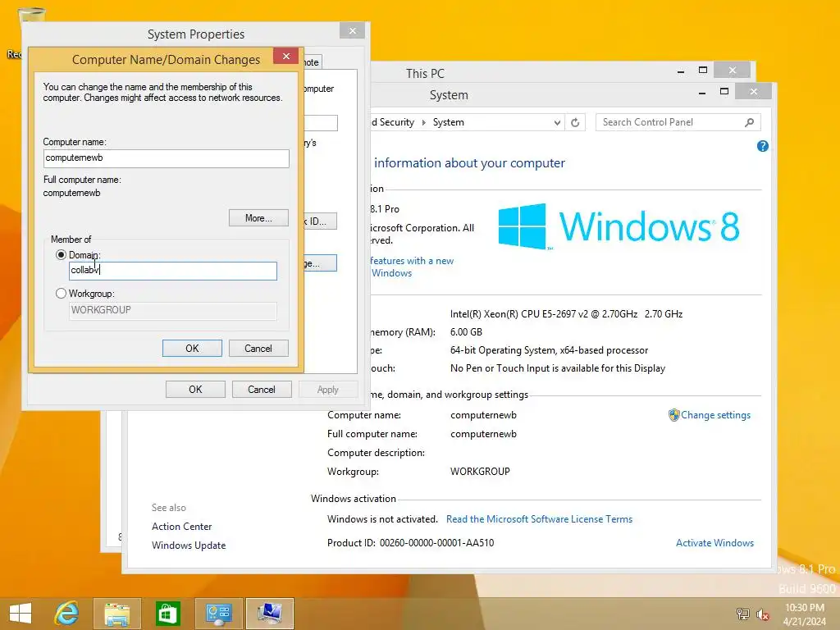Click 64-bit Operating System text
The width and height of the screenshot is (840, 630).
pos(549,350)
